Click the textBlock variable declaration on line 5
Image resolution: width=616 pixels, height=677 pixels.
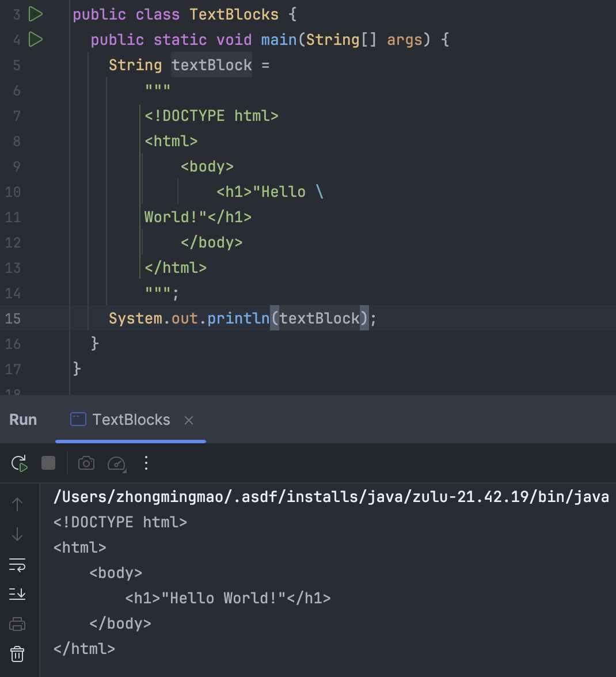click(211, 65)
